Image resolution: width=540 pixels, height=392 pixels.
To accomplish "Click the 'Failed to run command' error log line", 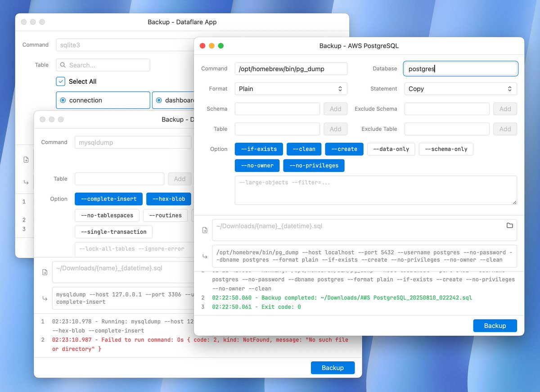I will tap(200, 344).
